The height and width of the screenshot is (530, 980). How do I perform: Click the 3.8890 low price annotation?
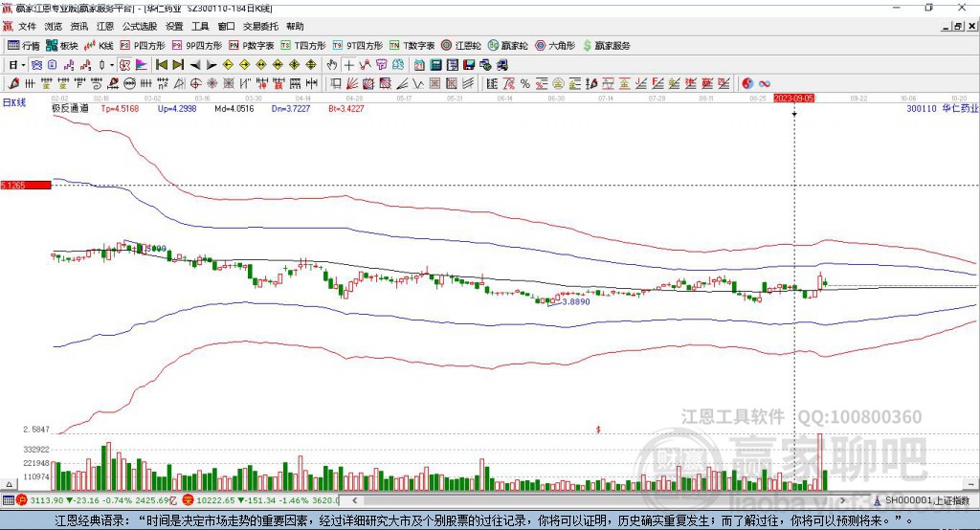point(575,301)
